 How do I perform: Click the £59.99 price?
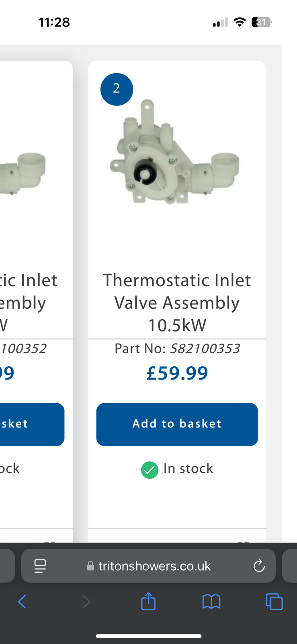[177, 373]
